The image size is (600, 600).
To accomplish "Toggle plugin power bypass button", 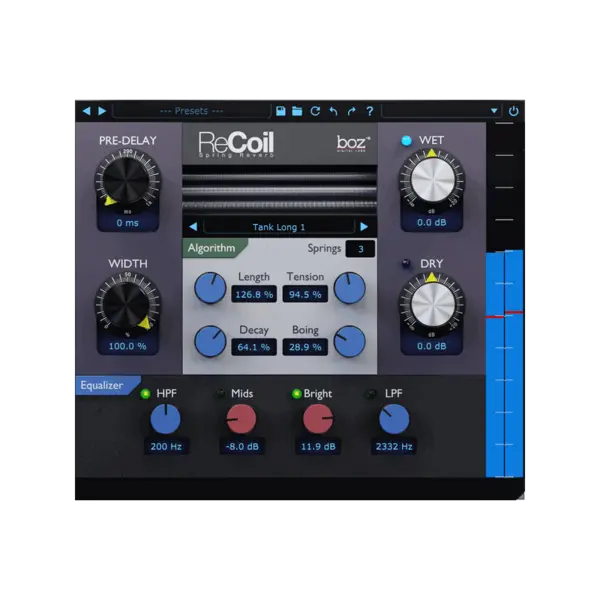I will coord(514,111).
